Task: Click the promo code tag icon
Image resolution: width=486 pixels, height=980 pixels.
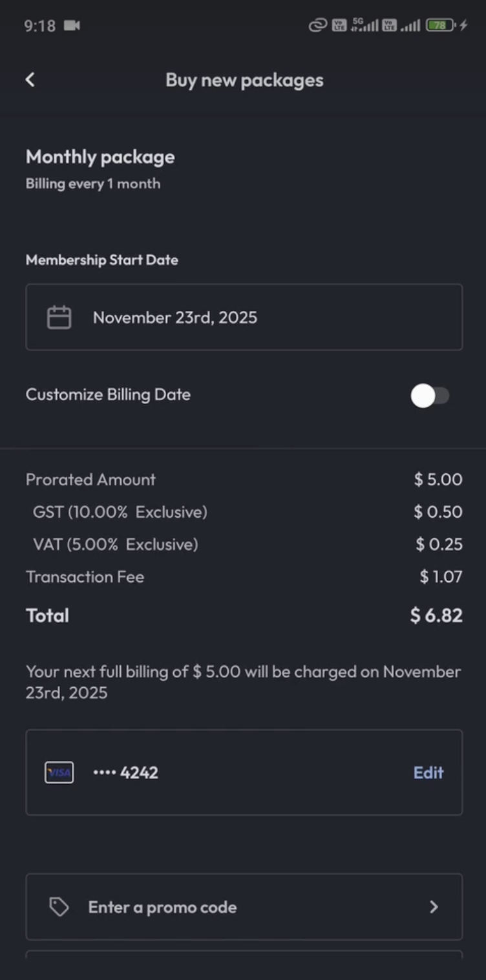Action: coord(59,907)
